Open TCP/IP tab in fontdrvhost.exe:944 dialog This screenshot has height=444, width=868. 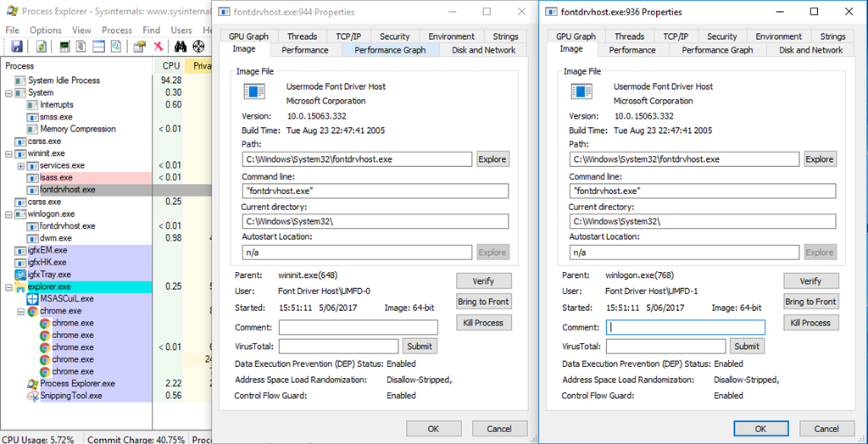pyautogui.click(x=348, y=36)
